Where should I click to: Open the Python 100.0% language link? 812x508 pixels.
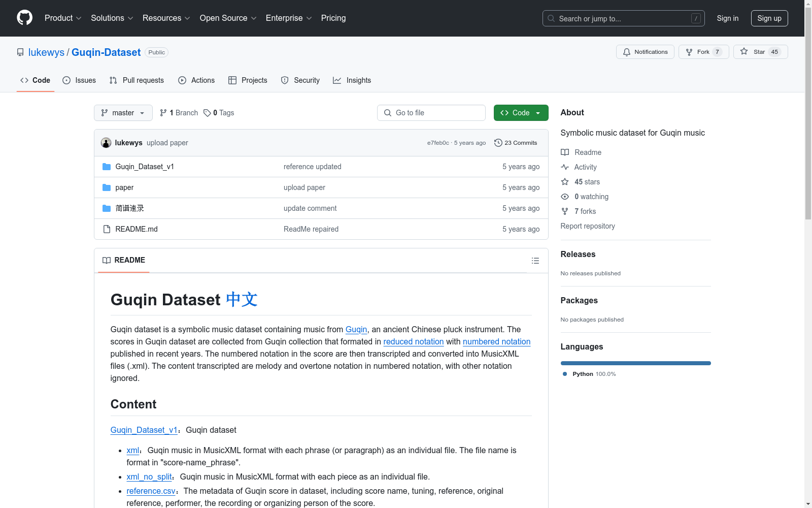pos(590,374)
